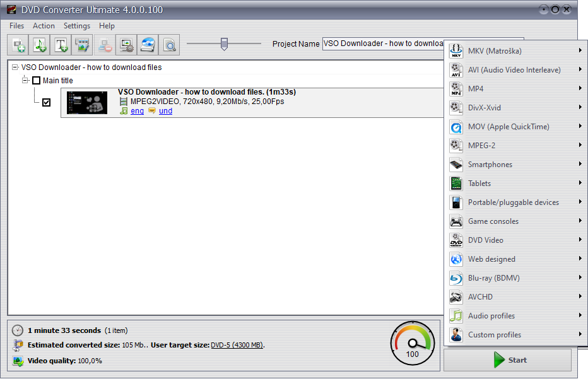
Task: Click the DVD Video logo icon
Action: tap(456, 240)
